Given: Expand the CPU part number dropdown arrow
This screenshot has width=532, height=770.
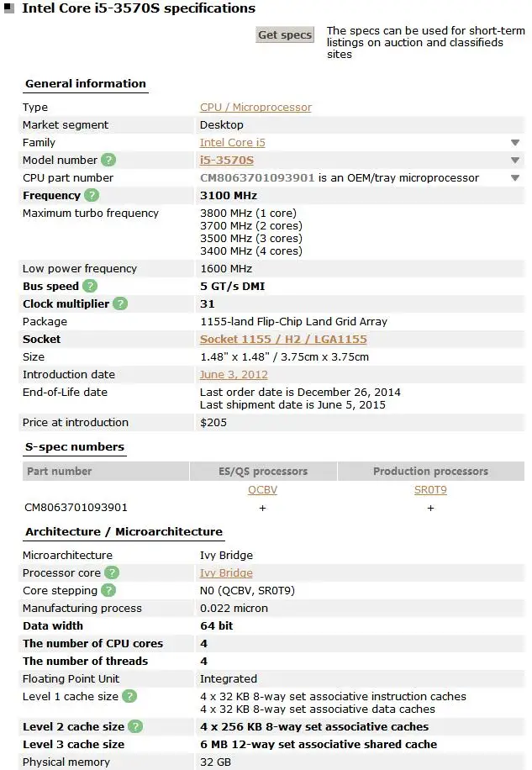Looking at the screenshot, I should coord(515,178).
